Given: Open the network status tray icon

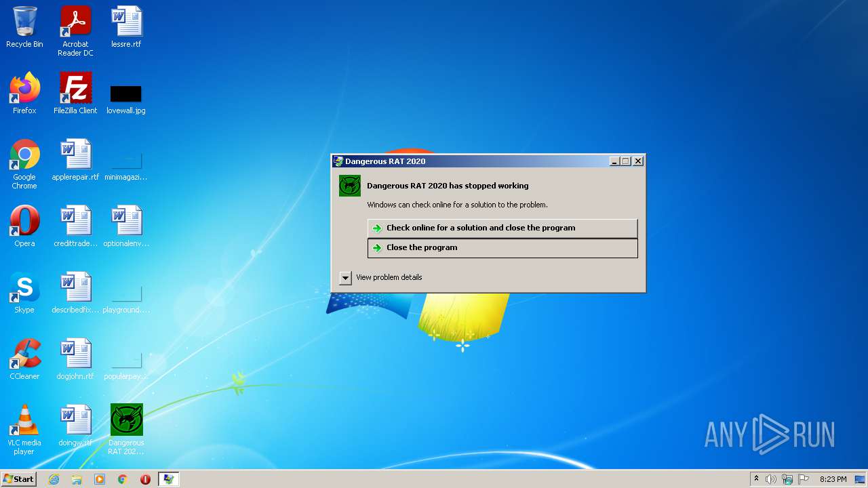Looking at the screenshot, I should [787, 479].
